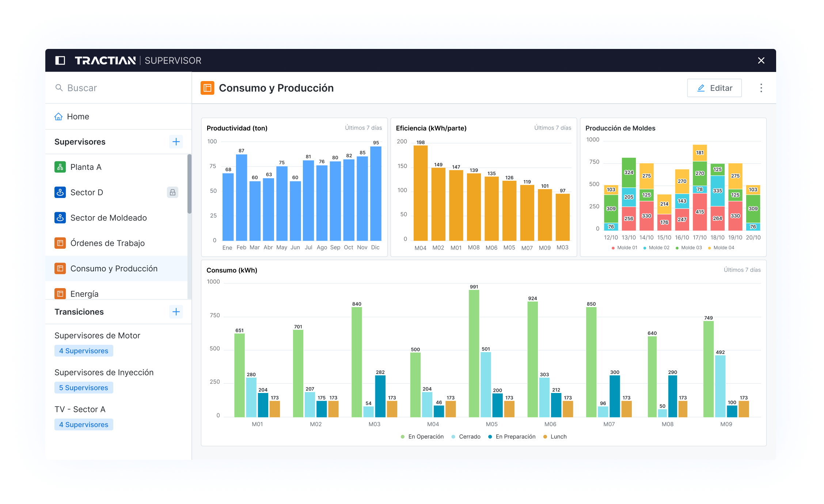This screenshot has width=824, height=504.
Task: Select Consumo y Producción in sidebar
Action: pyautogui.click(x=114, y=268)
